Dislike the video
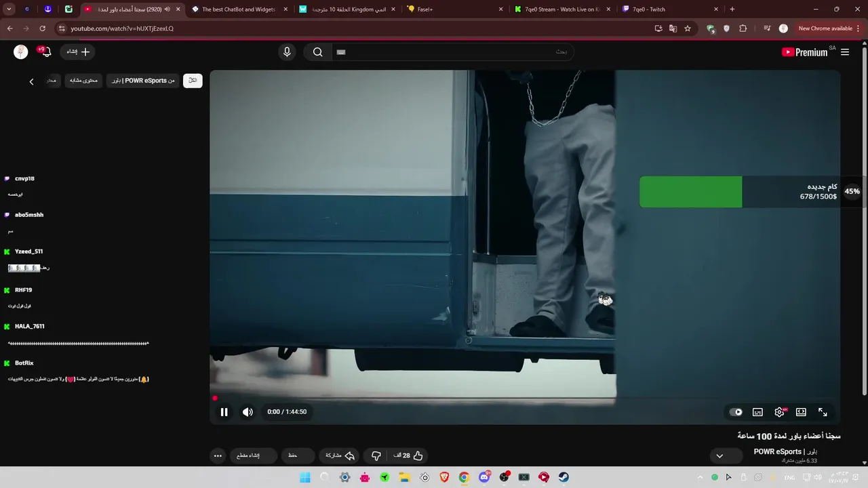Screen dimensions: 868x488 (376, 455)
